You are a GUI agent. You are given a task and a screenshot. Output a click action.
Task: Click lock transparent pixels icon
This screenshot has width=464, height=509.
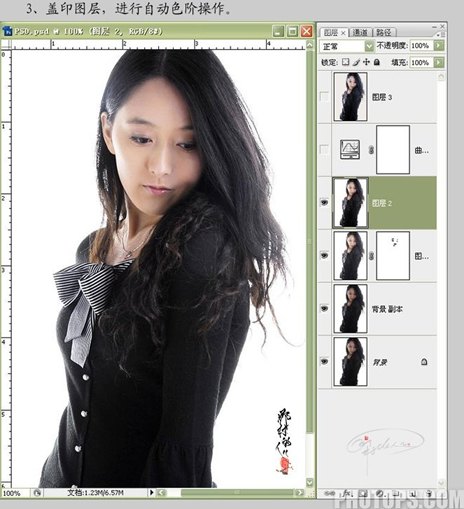point(345,62)
